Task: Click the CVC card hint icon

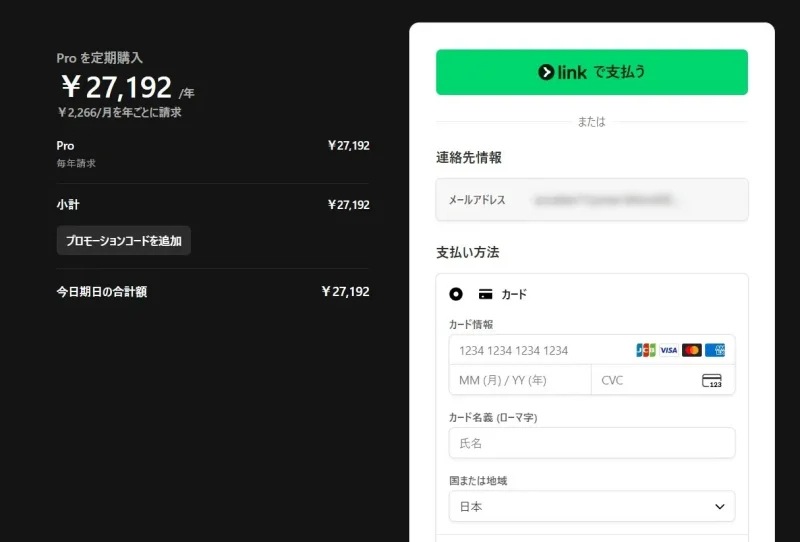Action: (712, 380)
